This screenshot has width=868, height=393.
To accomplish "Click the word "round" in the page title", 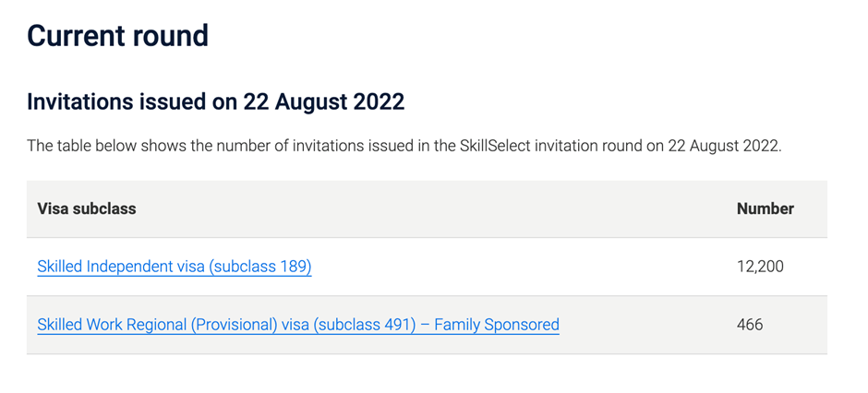I will [x=175, y=36].
